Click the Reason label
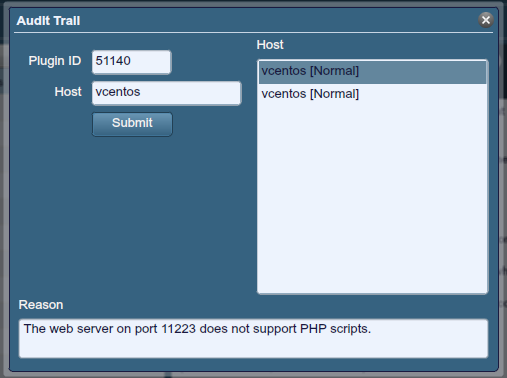 click(x=41, y=305)
